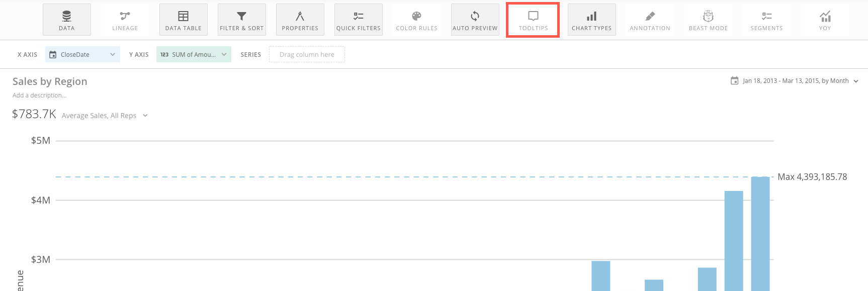The height and width of the screenshot is (291, 868).
Task: Expand Average Sales summary number menu
Action: (145, 116)
